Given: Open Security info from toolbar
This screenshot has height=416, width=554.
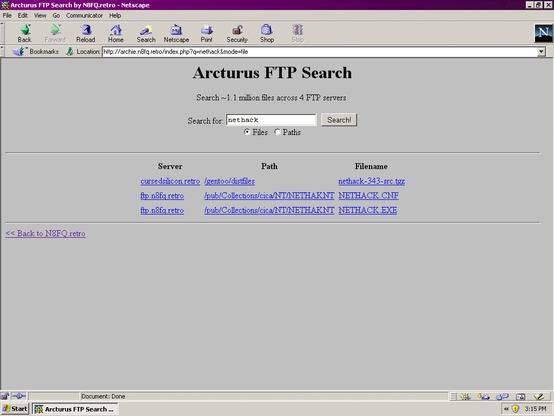Looking at the screenshot, I should 237,34.
